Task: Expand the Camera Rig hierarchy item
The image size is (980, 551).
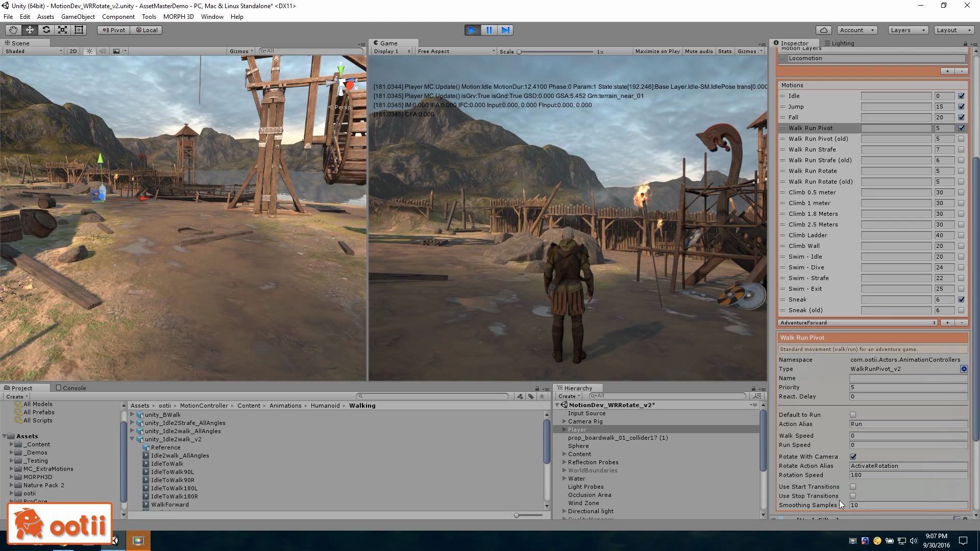Action: 565,421
